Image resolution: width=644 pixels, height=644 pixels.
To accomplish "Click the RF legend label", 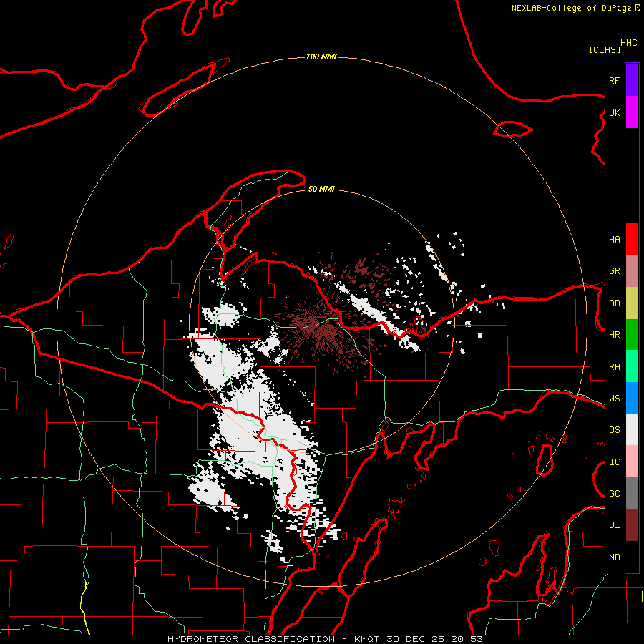I will pos(614,80).
